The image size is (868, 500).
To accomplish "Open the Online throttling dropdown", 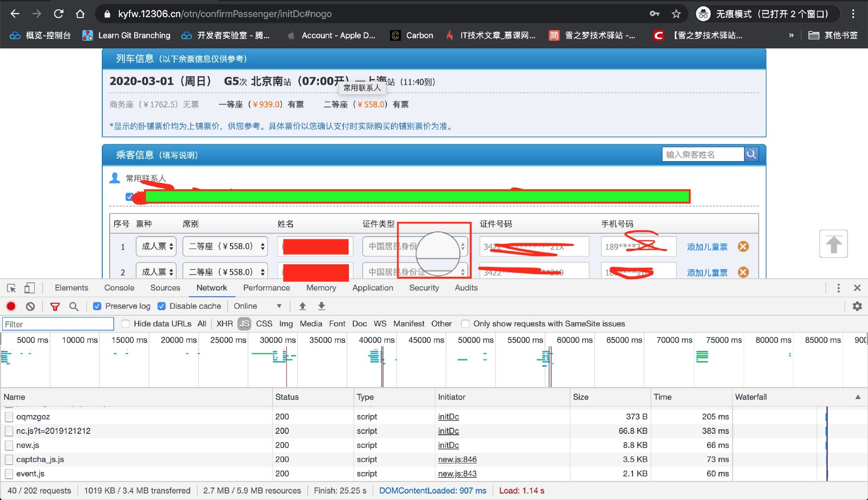I will click(257, 306).
